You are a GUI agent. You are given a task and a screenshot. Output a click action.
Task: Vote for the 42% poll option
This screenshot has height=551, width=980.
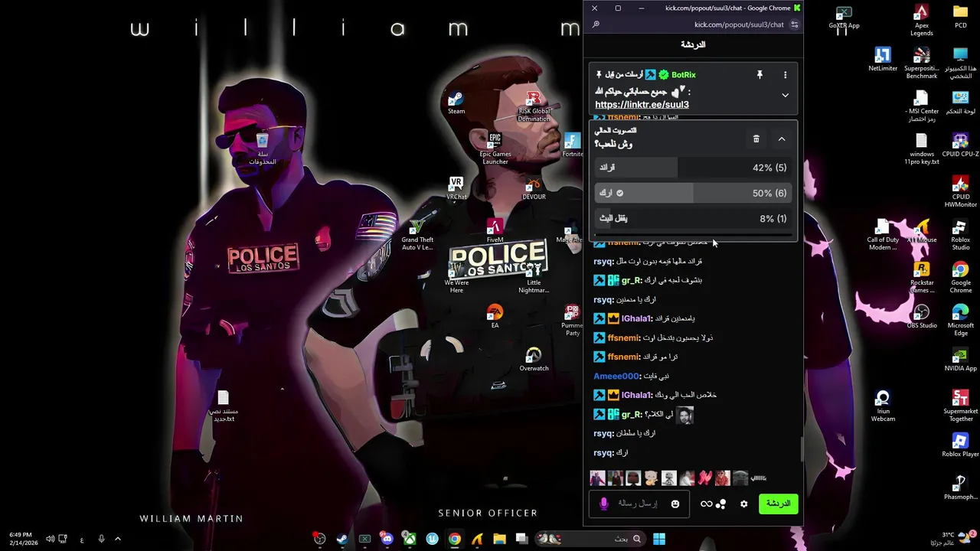[x=693, y=168]
